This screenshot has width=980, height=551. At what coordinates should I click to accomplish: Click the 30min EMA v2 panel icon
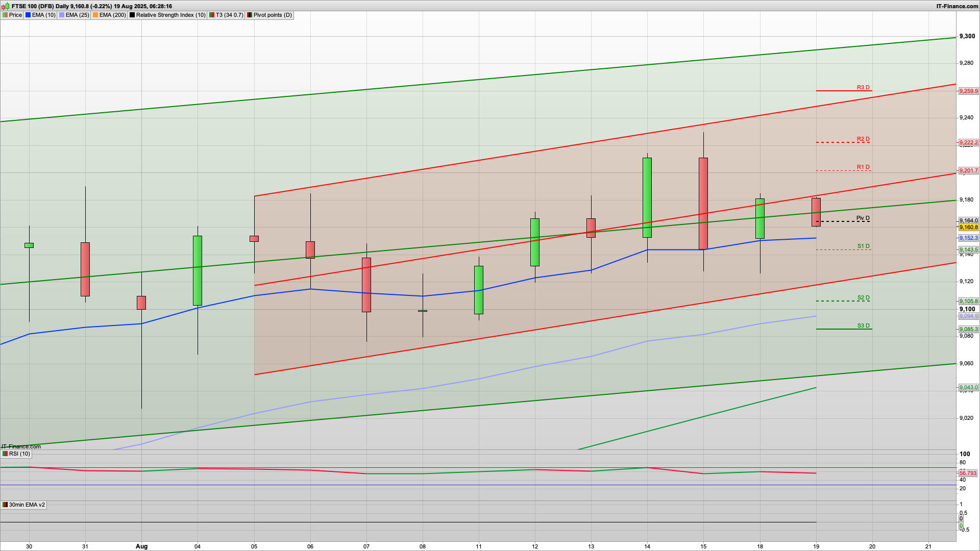pyautogui.click(x=5, y=505)
